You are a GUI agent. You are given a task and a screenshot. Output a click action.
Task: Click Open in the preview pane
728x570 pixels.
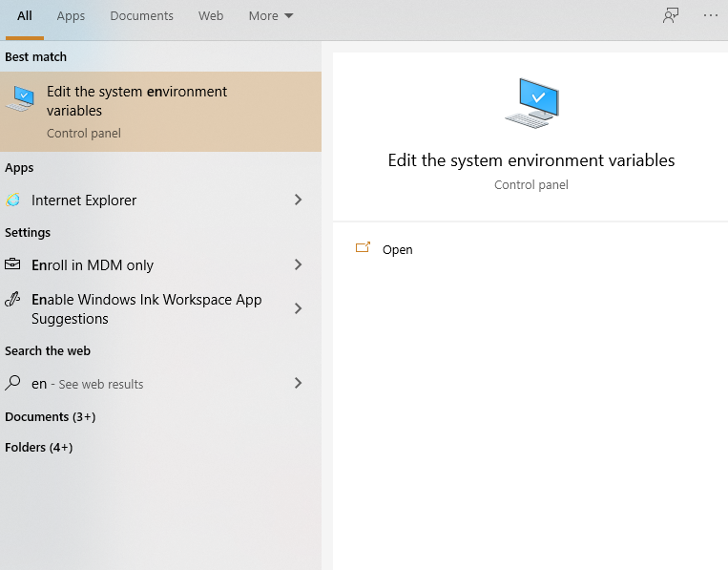(x=397, y=250)
